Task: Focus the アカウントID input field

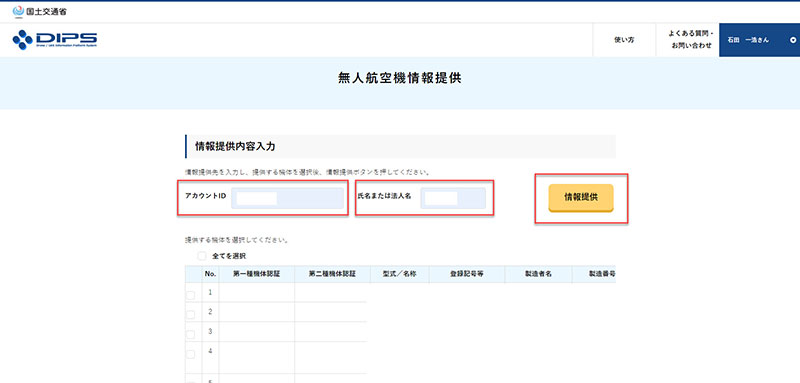Action: tap(287, 198)
